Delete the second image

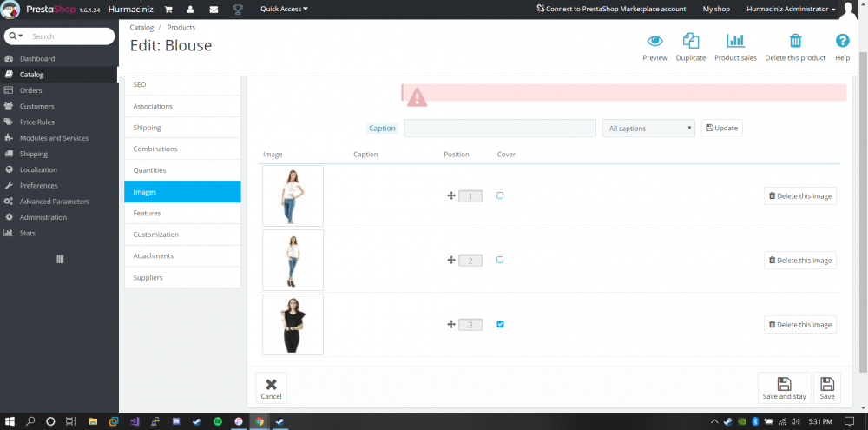pos(800,261)
